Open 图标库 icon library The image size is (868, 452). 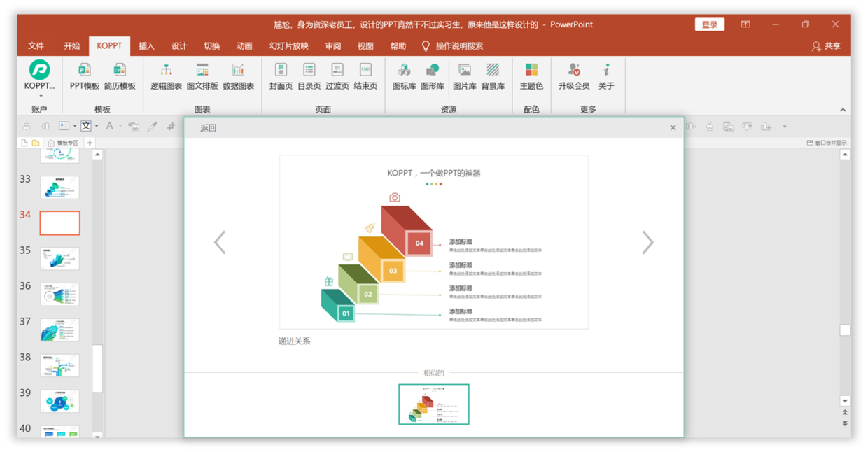[404, 75]
